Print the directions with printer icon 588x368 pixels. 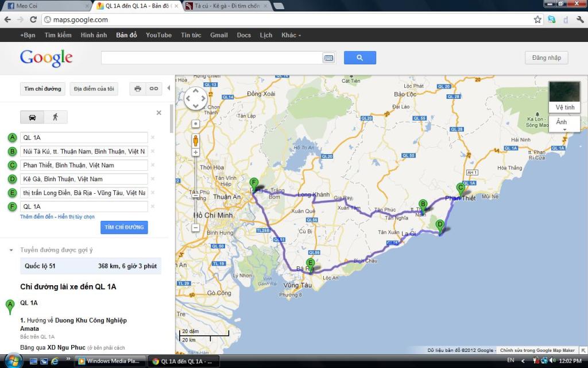click(138, 89)
